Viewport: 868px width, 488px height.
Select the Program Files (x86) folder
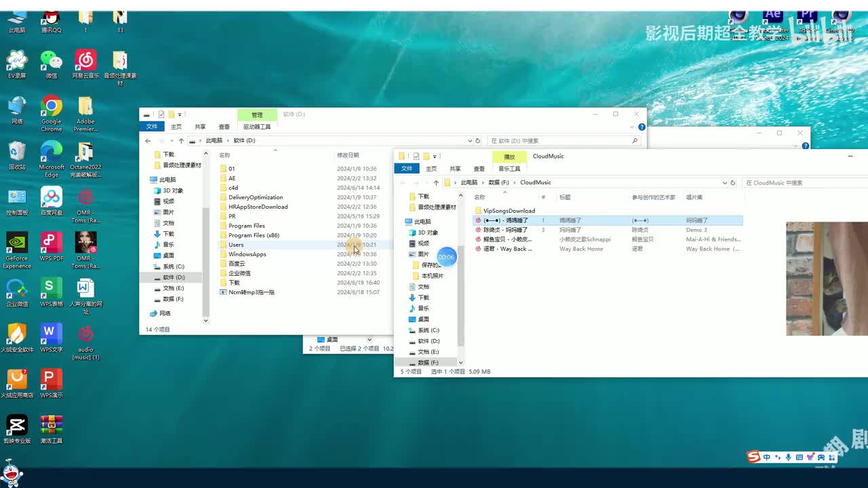click(254, 235)
